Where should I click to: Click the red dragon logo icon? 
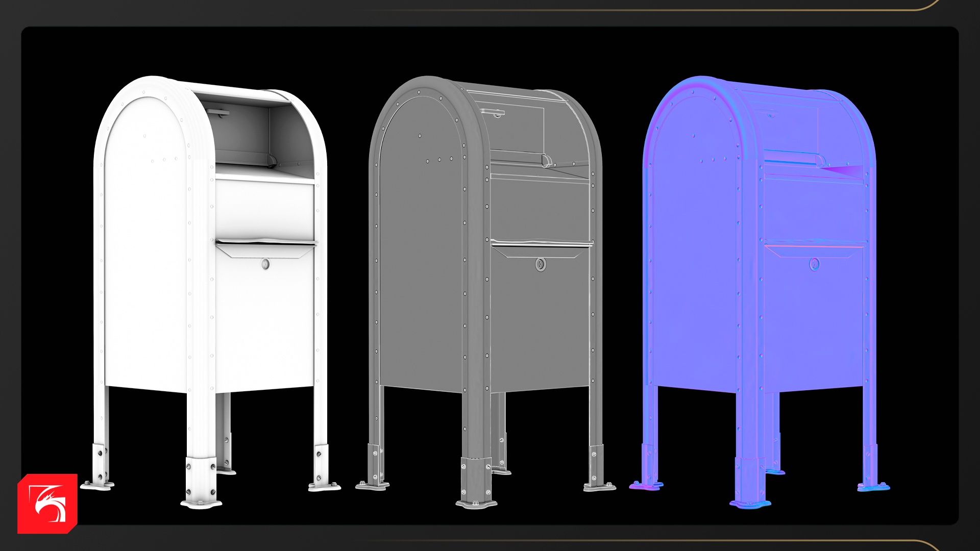click(47, 504)
